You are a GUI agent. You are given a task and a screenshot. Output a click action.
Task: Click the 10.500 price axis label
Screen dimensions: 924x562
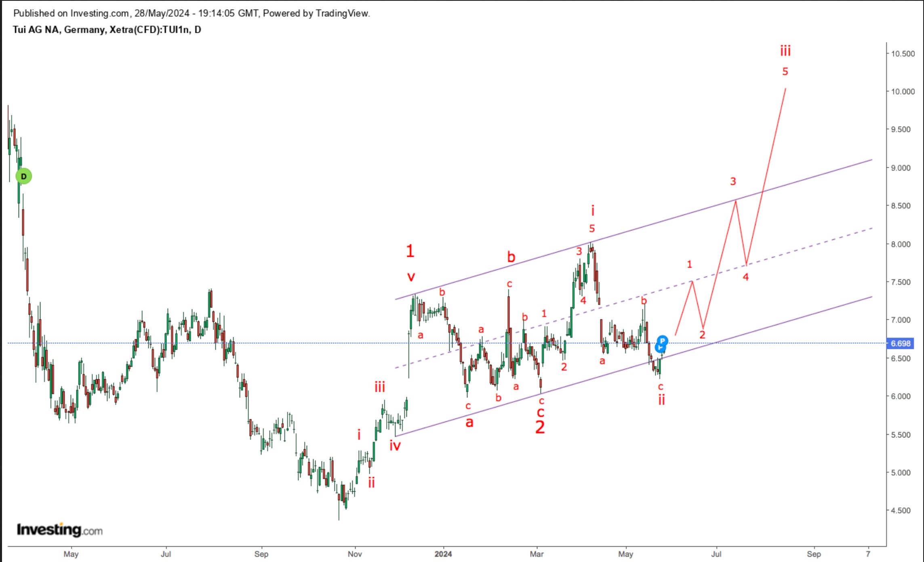pos(903,54)
